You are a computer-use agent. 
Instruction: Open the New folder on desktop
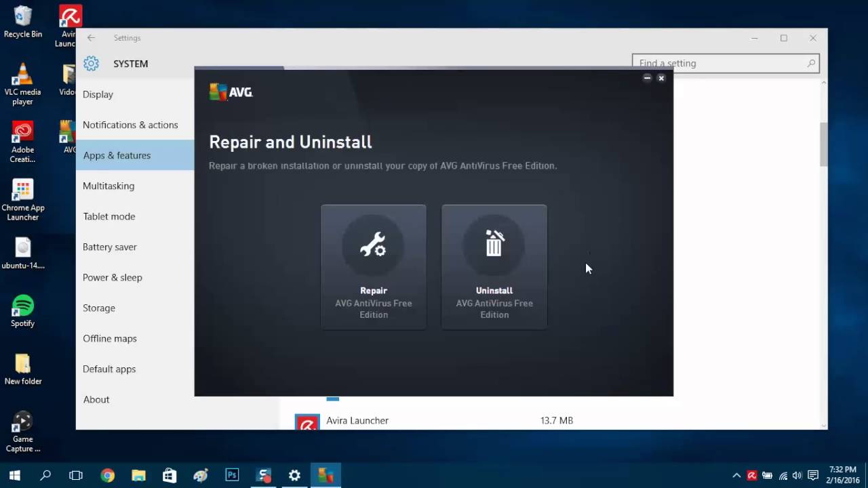22,369
